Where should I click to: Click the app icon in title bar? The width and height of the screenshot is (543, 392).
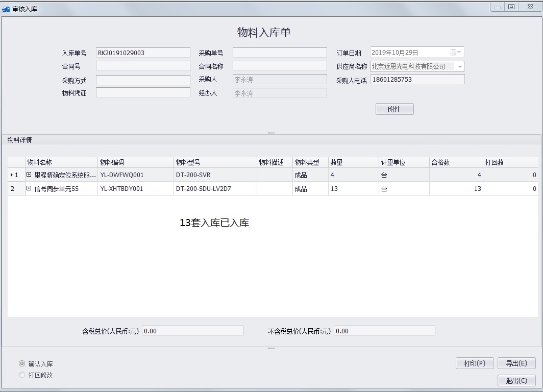coord(6,9)
